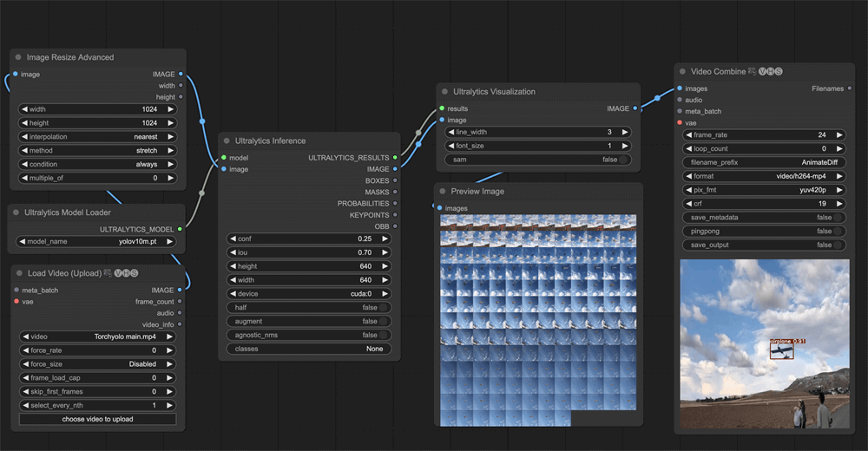Click the images input port on Video Combine
This screenshot has width=868, height=451.
[x=680, y=88]
